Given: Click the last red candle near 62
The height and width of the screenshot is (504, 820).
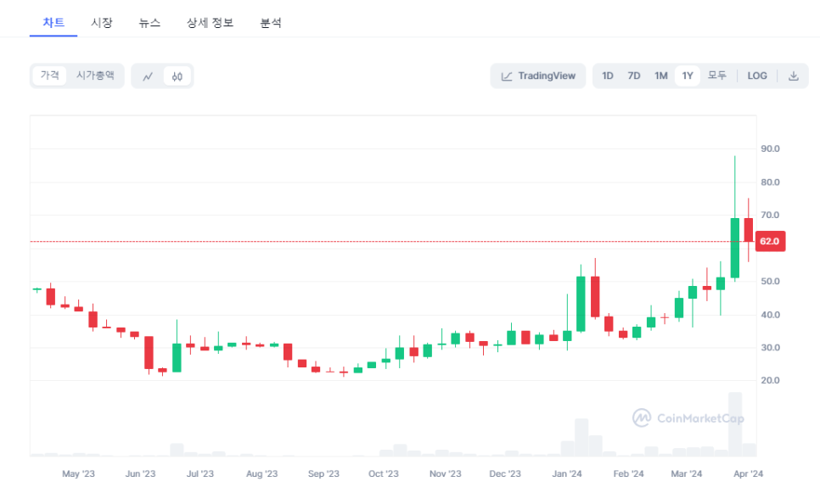Looking at the screenshot, I should coord(749,230).
